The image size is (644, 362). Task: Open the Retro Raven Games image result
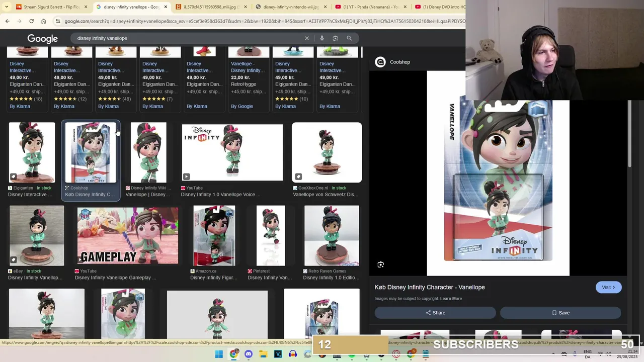(x=332, y=235)
